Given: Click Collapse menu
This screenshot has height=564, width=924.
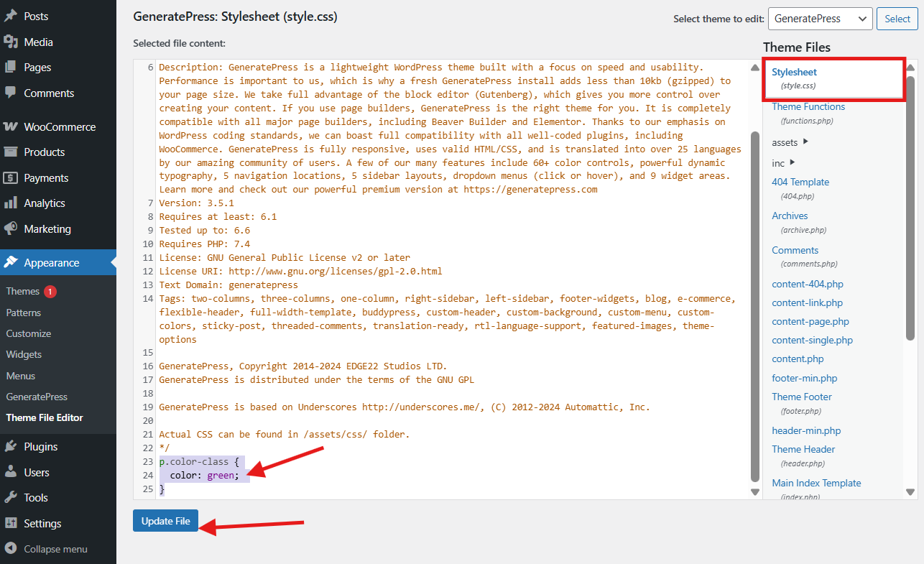Looking at the screenshot, I should pyautogui.click(x=55, y=548).
